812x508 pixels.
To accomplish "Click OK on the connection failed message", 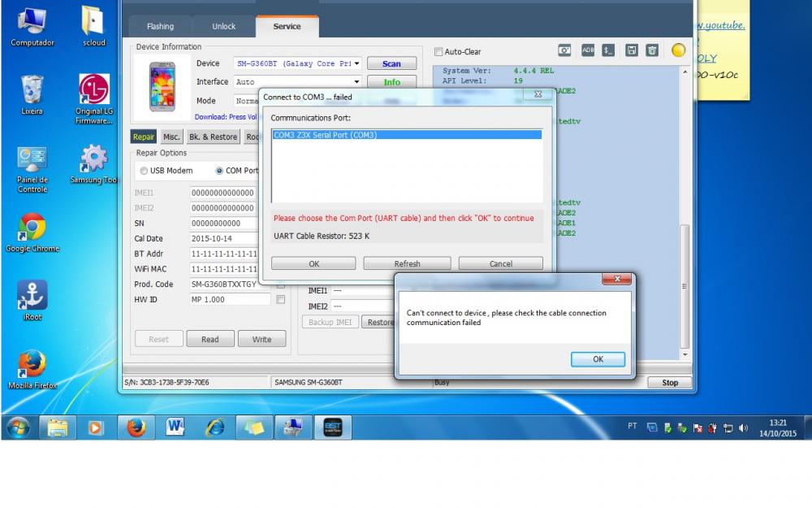I will [x=598, y=359].
